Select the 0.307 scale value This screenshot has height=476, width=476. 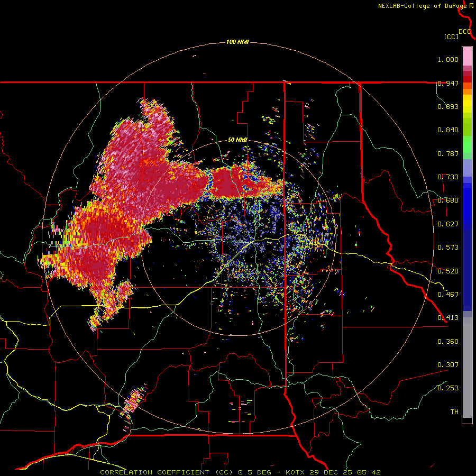tap(448, 365)
